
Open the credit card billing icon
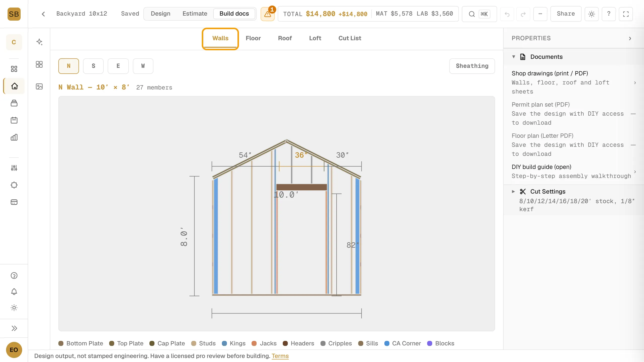[x=14, y=202]
